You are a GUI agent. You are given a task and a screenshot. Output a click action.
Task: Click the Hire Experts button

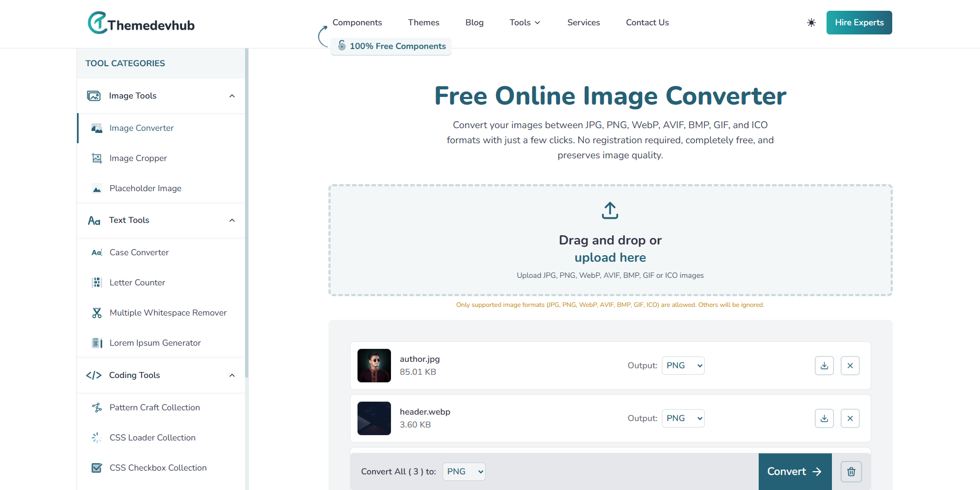click(x=859, y=23)
